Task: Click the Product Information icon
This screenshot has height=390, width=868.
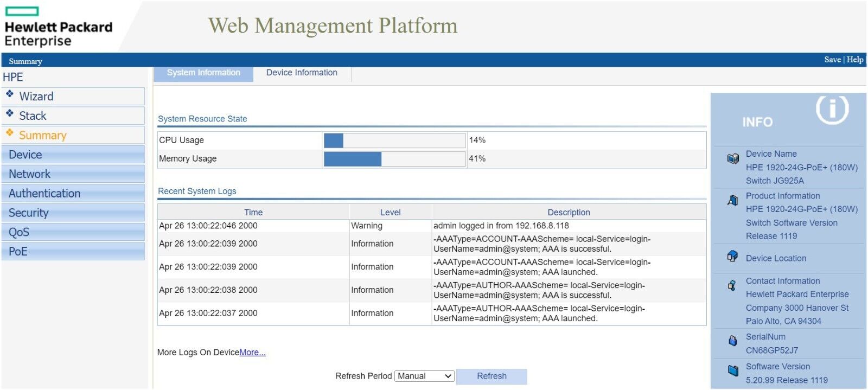Action: pyautogui.click(x=733, y=200)
